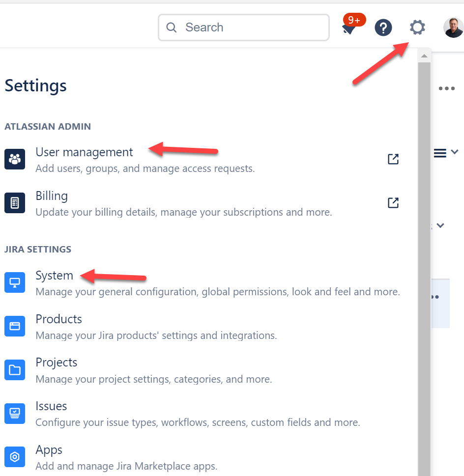
Task: Click the System monitor icon
Action: tap(15, 282)
